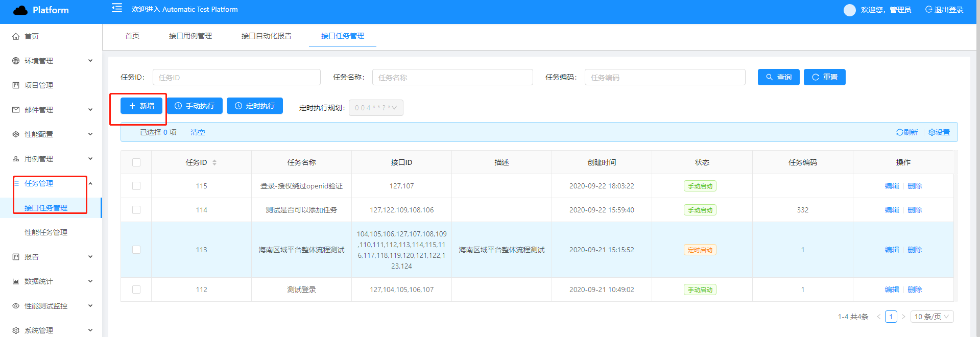
Task: Check the row for task 114
Action: pyautogui.click(x=136, y=210)
